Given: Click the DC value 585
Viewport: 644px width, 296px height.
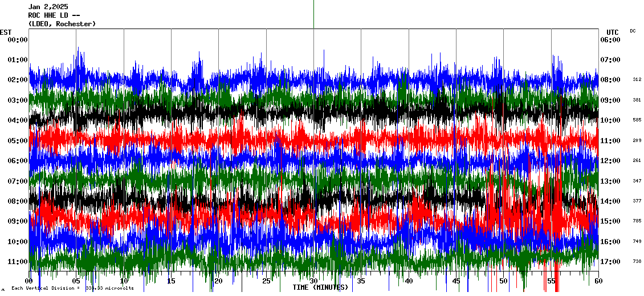Looking at the screenshot, I should (x=637, y=120).
